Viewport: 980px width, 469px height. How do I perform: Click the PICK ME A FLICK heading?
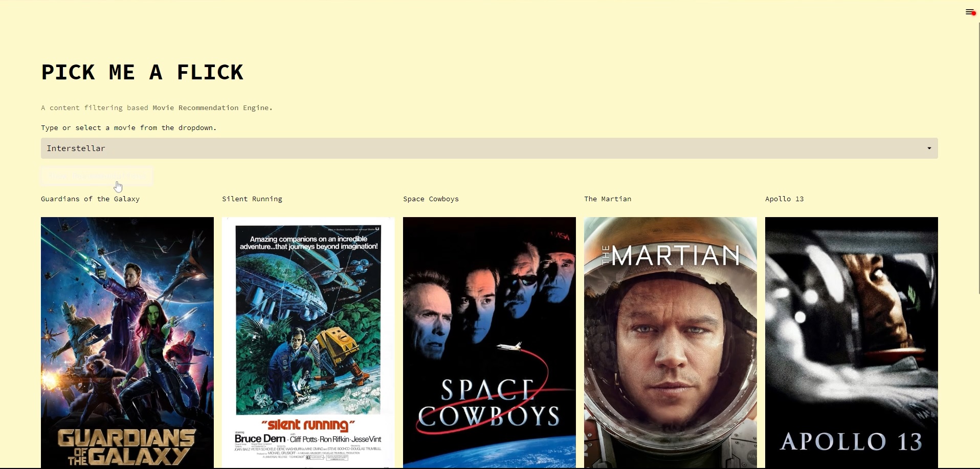point(142,72)
